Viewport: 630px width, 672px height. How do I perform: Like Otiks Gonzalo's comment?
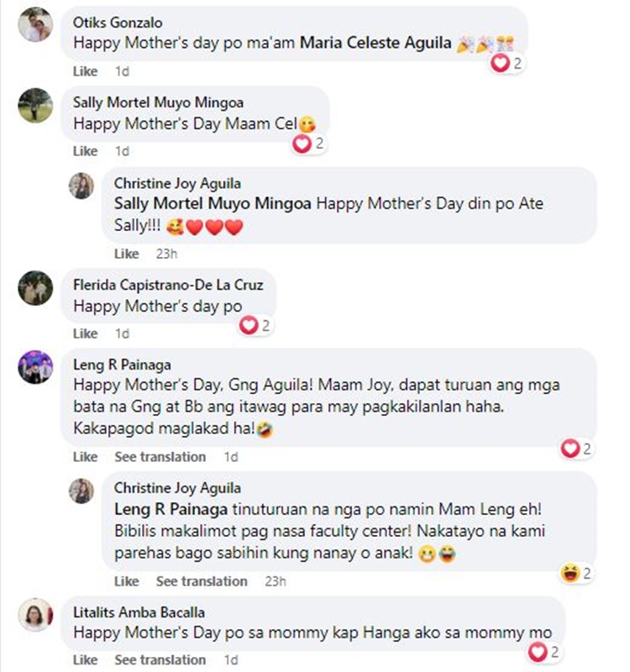86,71
